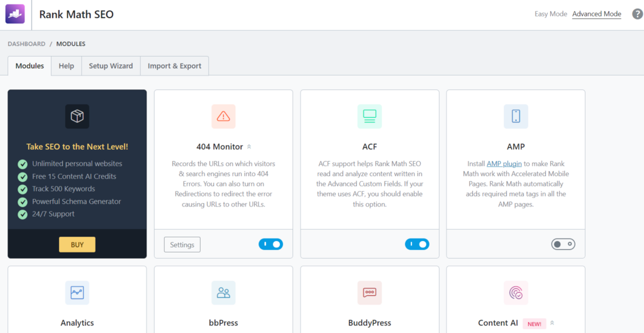644x333 pixels.
Task: Click the ACF support description paragraph
Action: pyautogui.click(x=370, y=184)
